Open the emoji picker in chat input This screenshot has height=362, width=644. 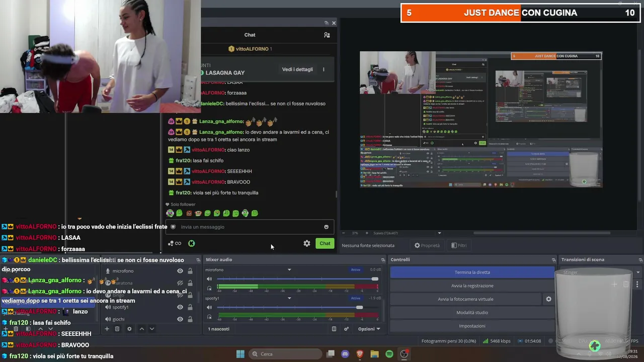(326, 227)
